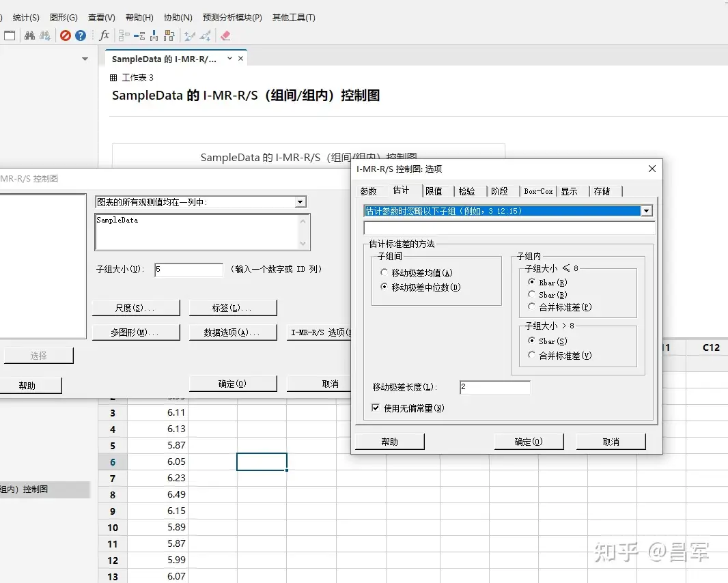Click the Find Next binoculars icon

(44, 35)
